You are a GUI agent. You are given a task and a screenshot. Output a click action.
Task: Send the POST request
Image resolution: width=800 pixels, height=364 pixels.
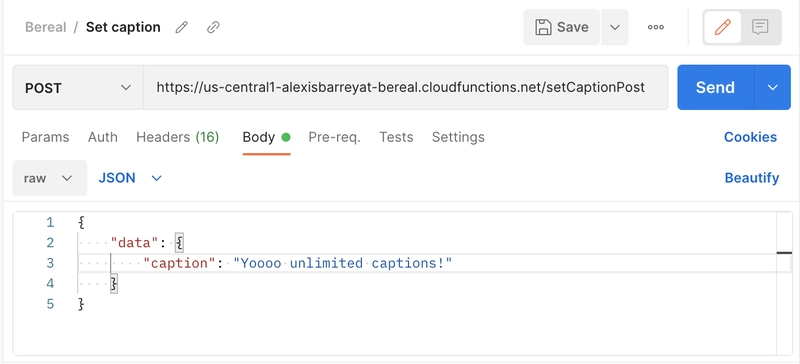[x=715, y=87]
